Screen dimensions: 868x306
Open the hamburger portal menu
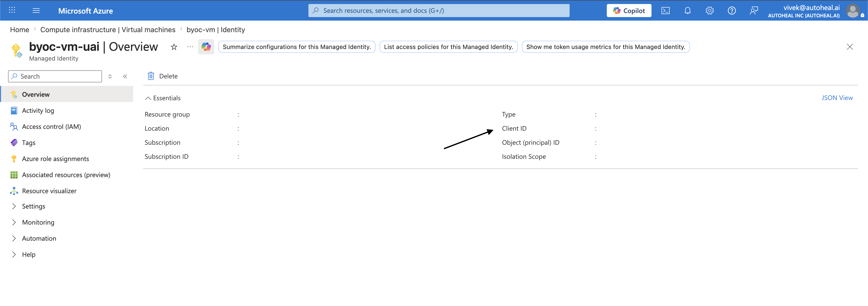tap(36, 11)
